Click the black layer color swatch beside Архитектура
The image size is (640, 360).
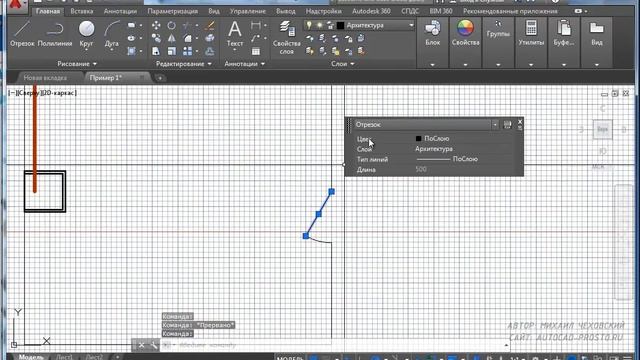click(340, 25)
